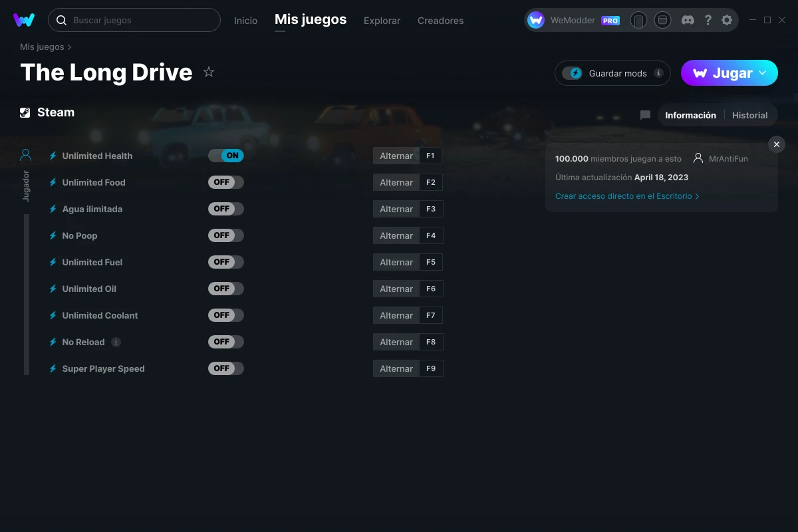This screenshot has height=532, width=798.
Task: Click F3 hotkey box for Agua ilimitada
Action: [x=431, y=209]
